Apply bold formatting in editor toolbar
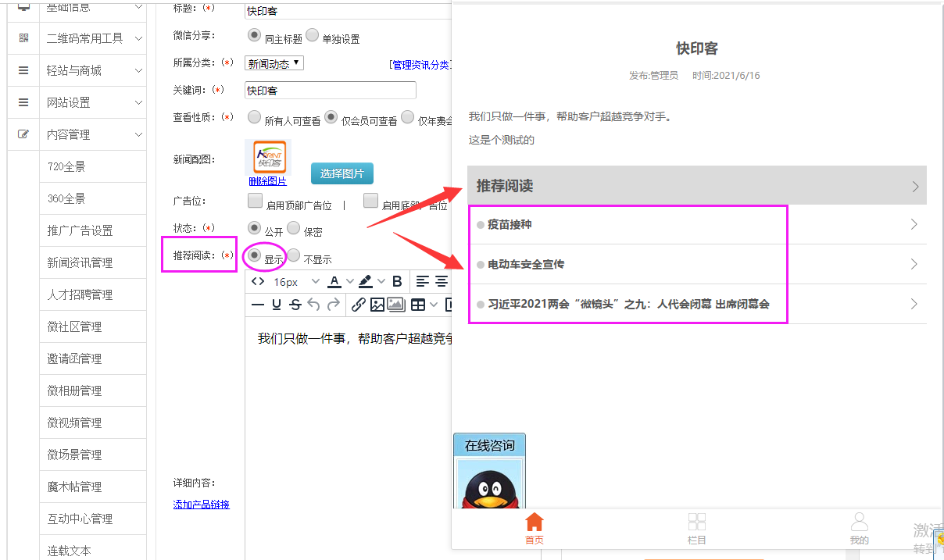 coord(397,281)
